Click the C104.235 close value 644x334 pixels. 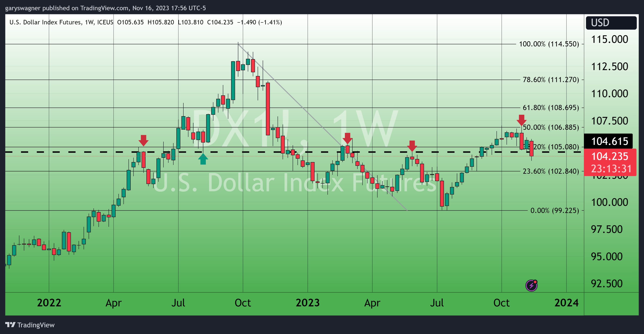(220, 22)
